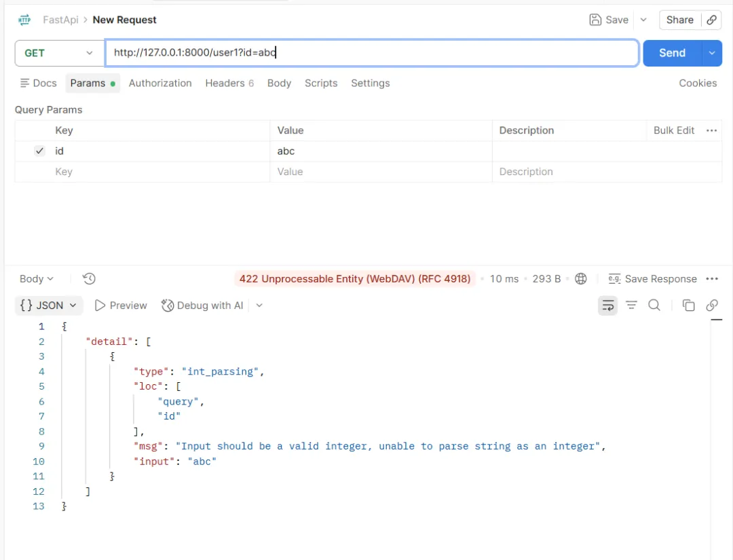The image size is (733, 560).
Task: Open the Settings tab
Action: point(371,83)
